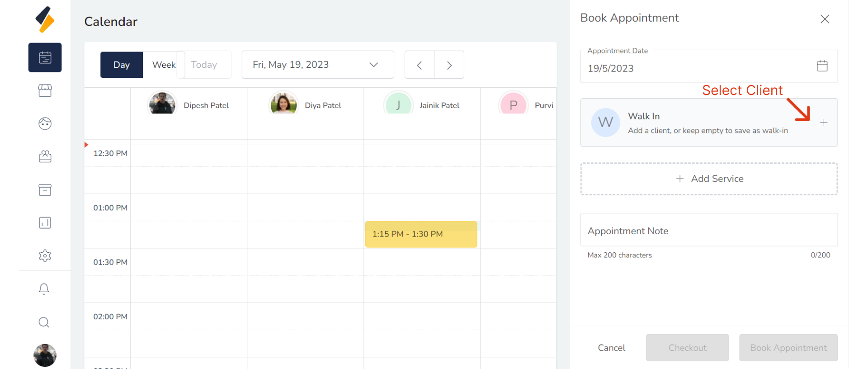Switch to Week view
The image size is (868, 369).
click(164, 65)
